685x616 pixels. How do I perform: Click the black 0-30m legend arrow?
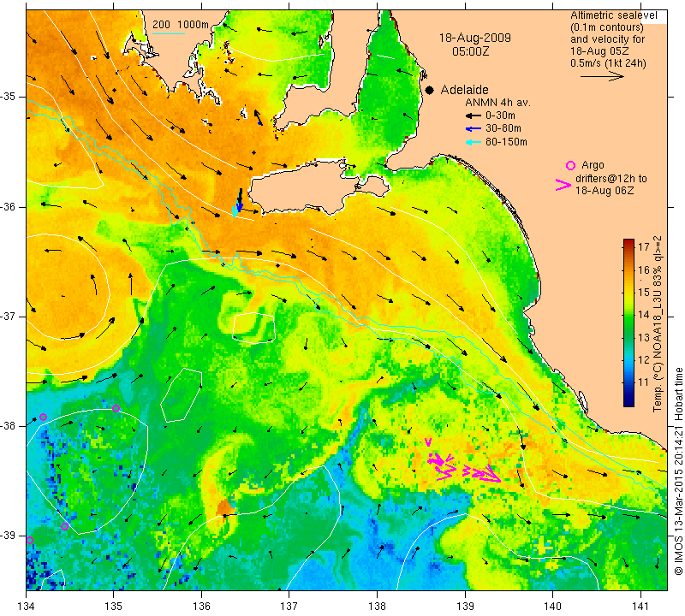click(474, 115)
